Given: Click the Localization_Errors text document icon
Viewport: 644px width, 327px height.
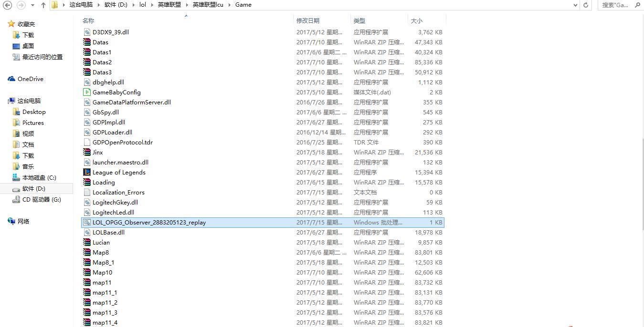Looking at the screenshot, I should point(87,193).
